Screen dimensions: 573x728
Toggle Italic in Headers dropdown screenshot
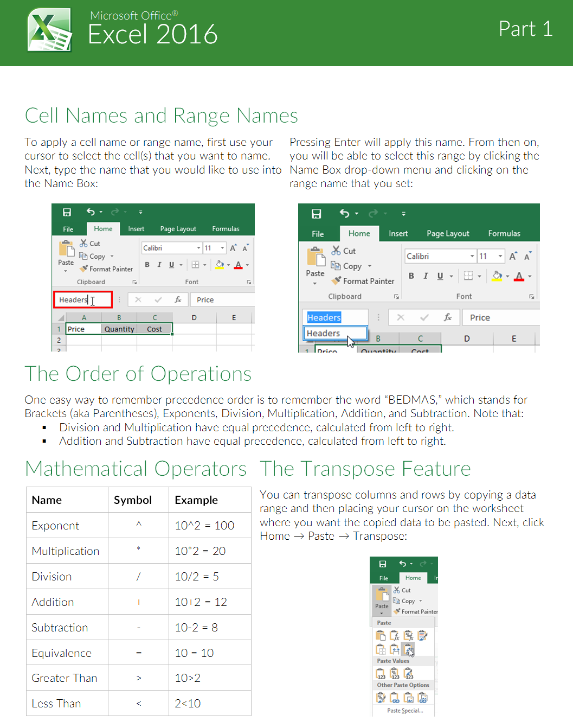(426, 276)
